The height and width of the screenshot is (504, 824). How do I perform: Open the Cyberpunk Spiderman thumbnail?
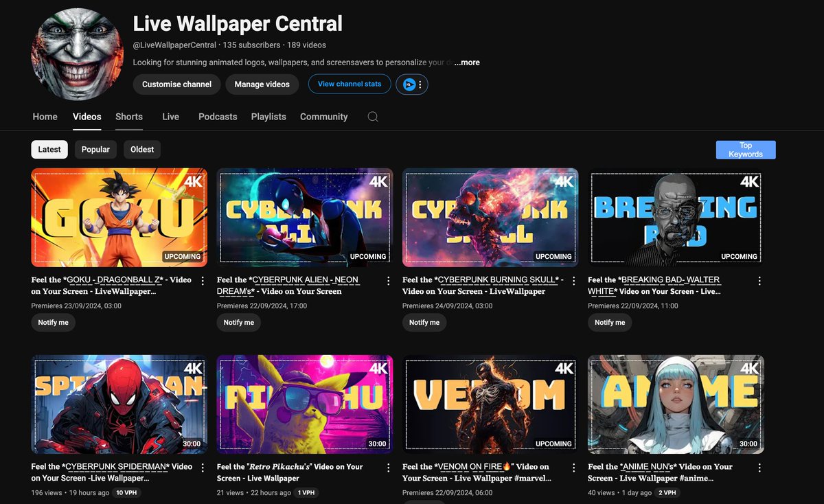tap(119, 404)
